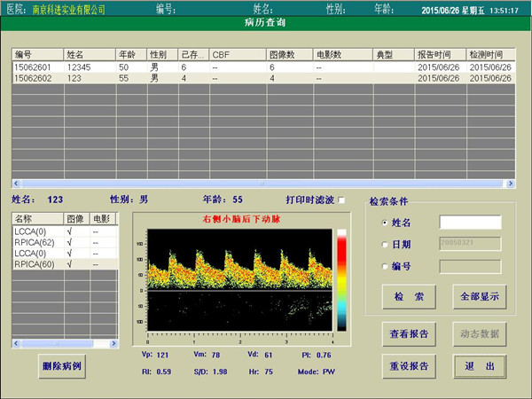Click into the 姓名 search text field
Screen dimensions: 532x399
(x=470, y=223)
